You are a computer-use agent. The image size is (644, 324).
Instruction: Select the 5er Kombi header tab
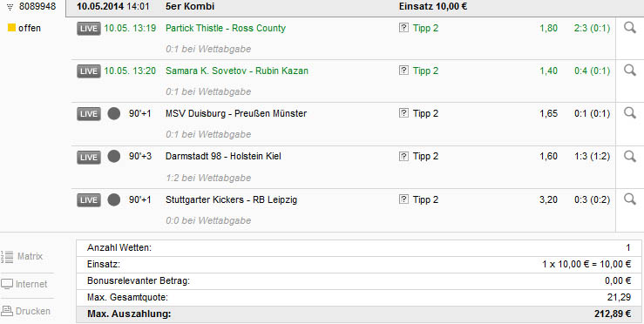point(190,7)
